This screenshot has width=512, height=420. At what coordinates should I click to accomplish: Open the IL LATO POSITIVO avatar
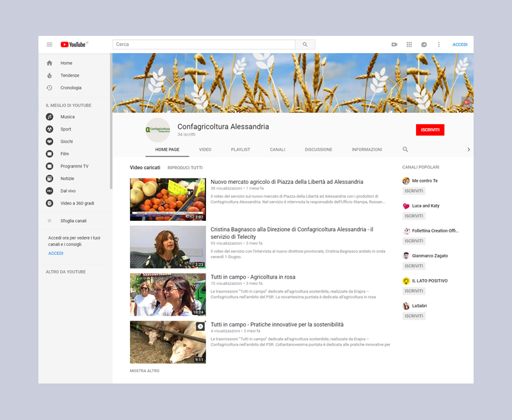click(406, 281)
